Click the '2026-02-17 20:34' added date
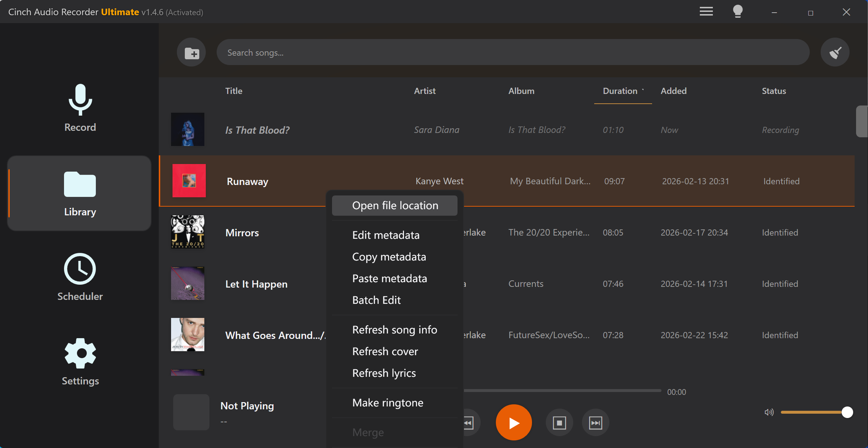Image resolution: width=868 pixels, height=448 pixels. point(694,232)
